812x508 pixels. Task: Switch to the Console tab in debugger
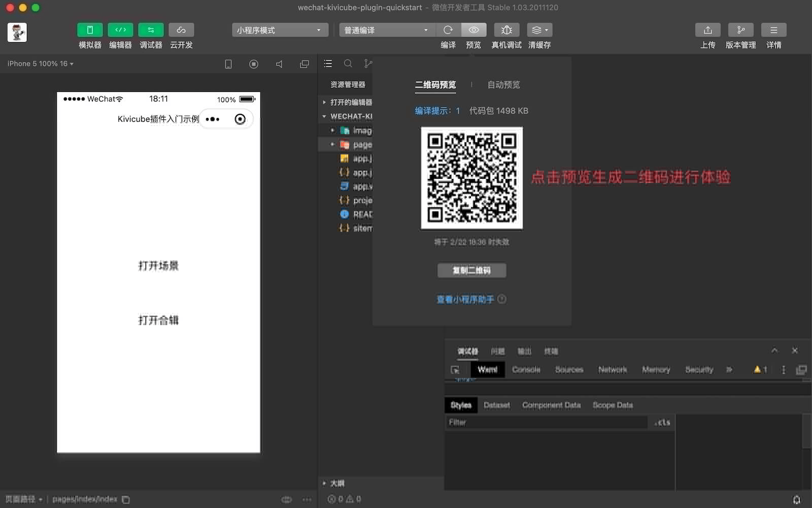click(526, 369)
